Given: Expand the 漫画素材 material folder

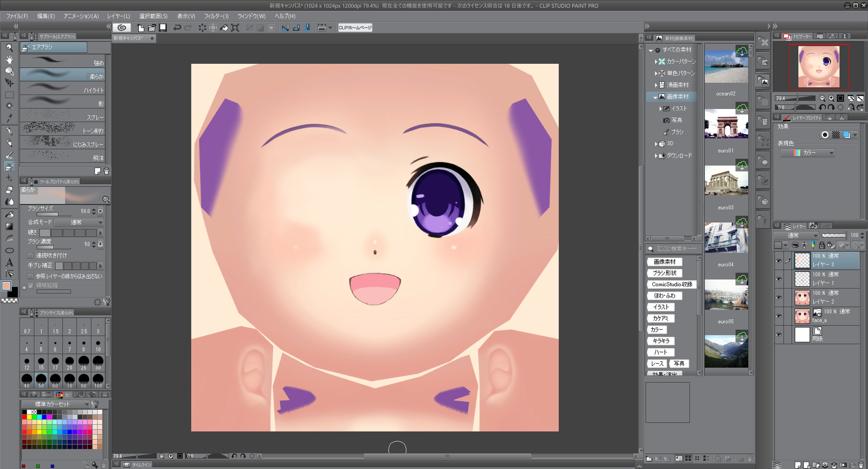Looking at the screenshot, I should click(656, 85).
